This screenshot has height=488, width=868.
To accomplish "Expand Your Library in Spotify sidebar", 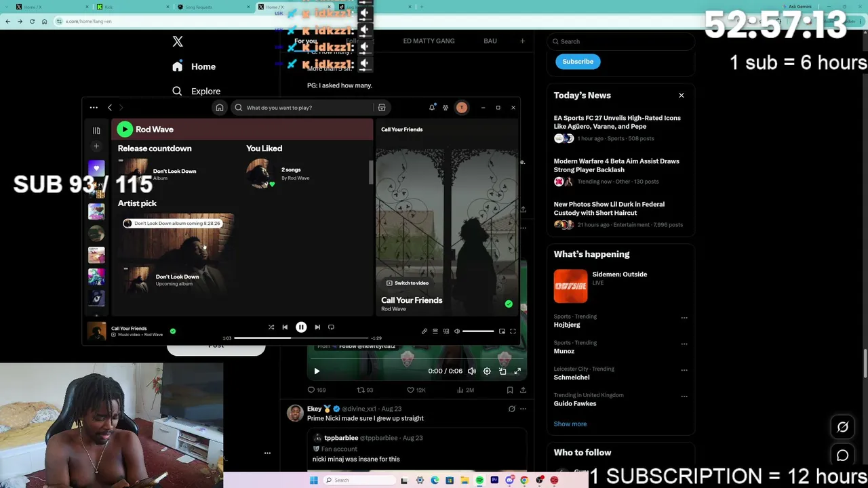I will point(96,130).
